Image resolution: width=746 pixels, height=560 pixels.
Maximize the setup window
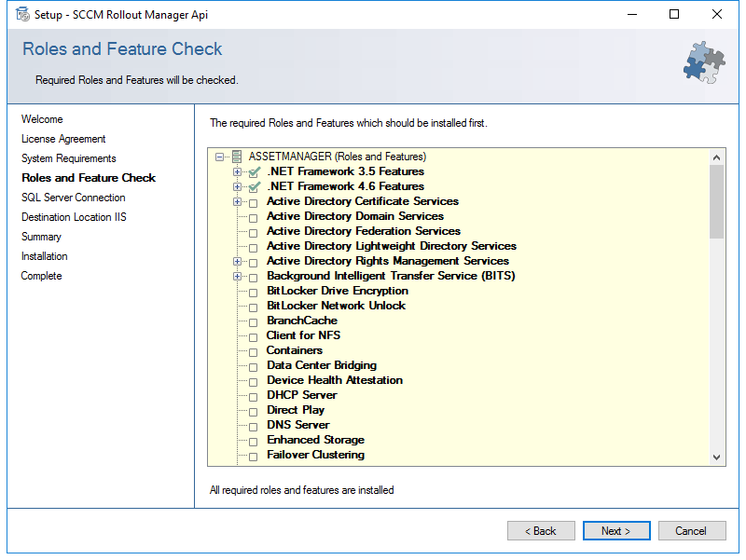point(674,14)
